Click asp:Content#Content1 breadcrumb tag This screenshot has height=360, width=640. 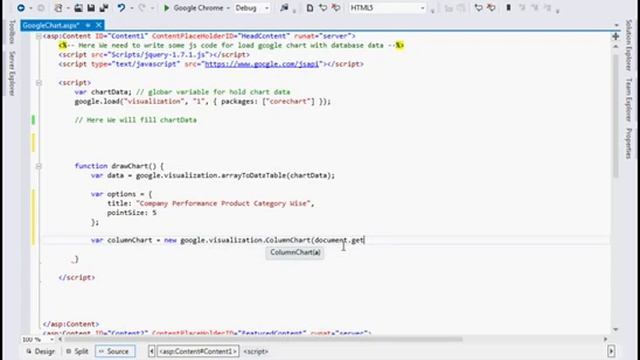(198, 351)
